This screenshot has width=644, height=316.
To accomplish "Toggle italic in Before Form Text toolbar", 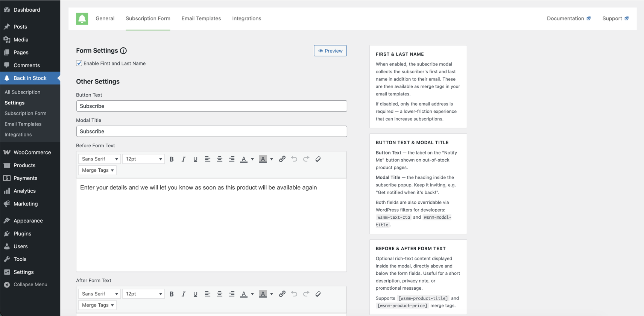I will click(184, 159).
